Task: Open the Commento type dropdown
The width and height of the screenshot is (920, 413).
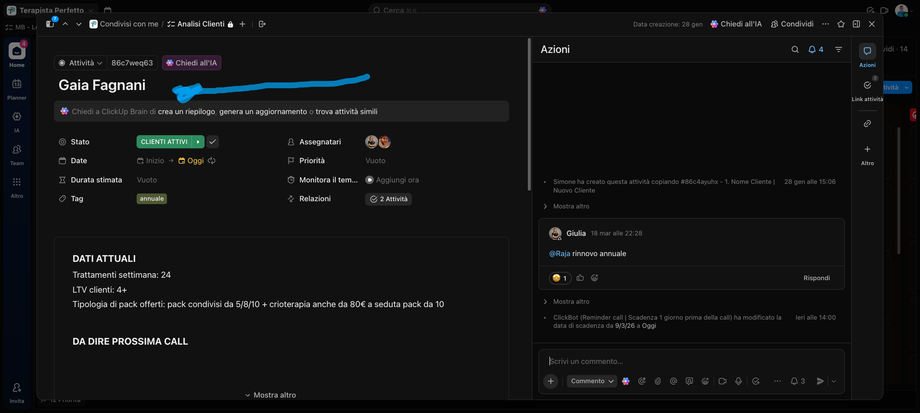Action: click(x=591, y=381)
